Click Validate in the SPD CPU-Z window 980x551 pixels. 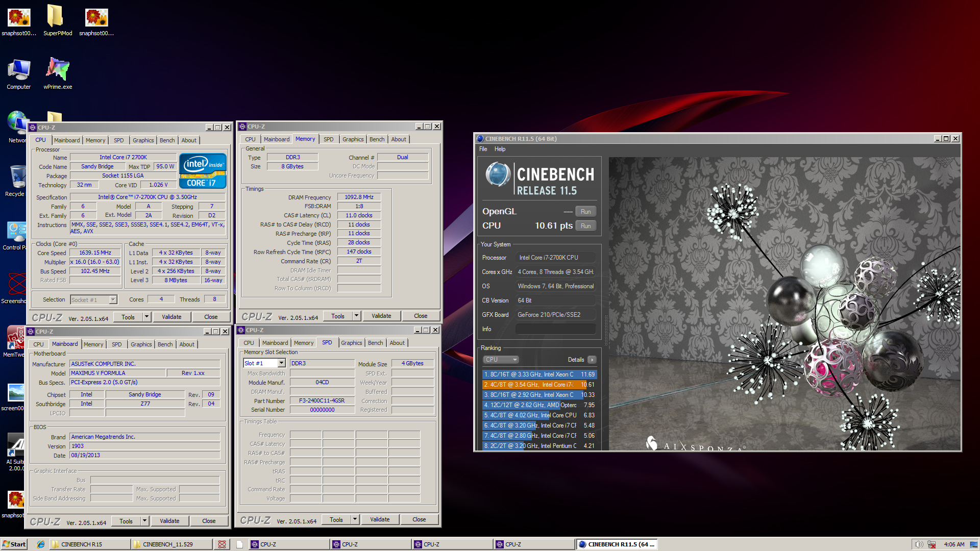coord(380,520)
